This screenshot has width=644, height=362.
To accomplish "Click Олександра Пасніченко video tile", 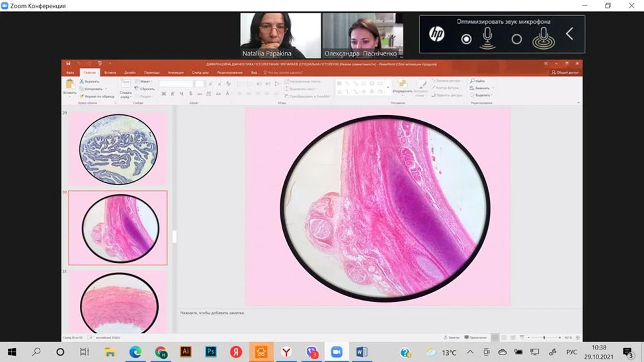I will (x=363, y=36).
